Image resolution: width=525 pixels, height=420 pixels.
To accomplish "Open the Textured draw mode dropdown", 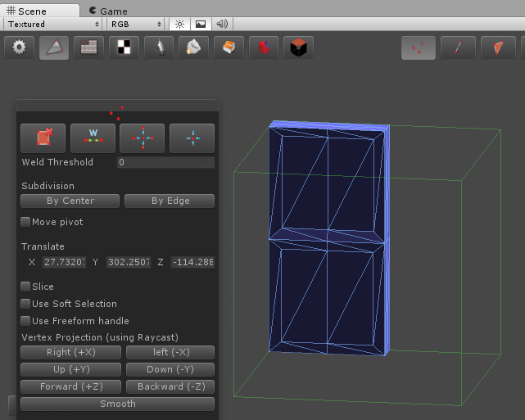I will (x=52, y=25).
